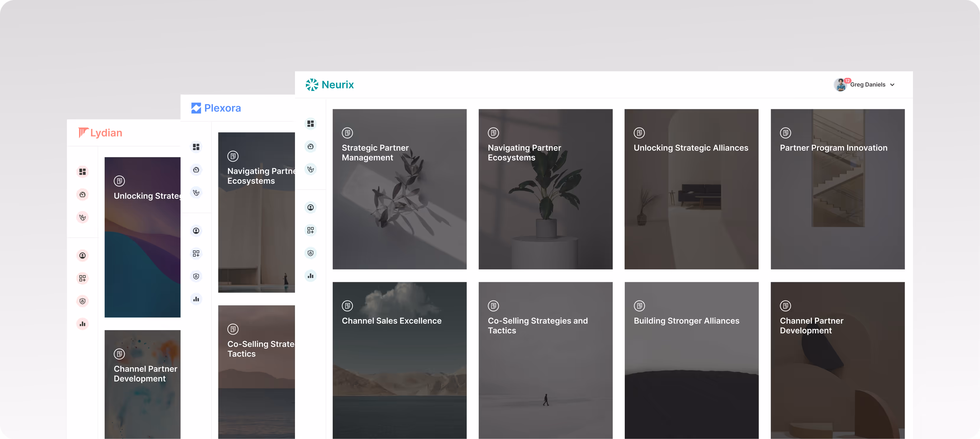This screenshot has width=980, height=439.
Task: Click the dashboard grid icon in Plexora sidebar
Action: (x=196, y=147)
